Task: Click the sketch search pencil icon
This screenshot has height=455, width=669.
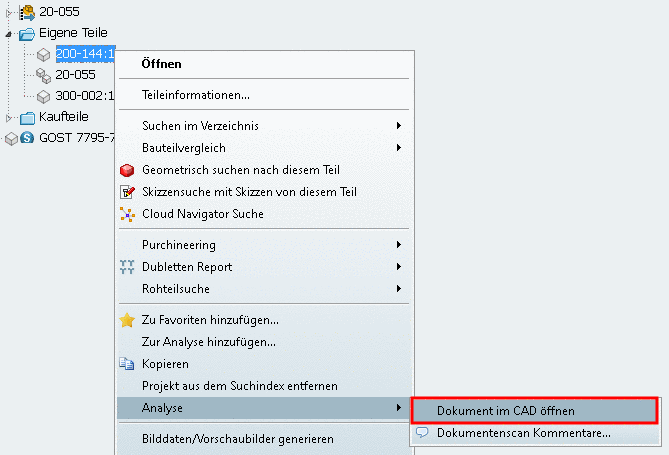Action: (x=127, y=191)
